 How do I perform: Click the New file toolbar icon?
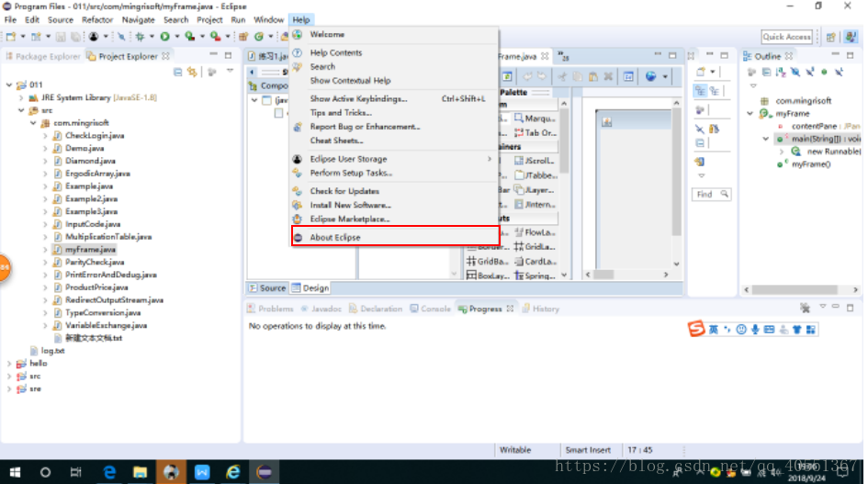tap(10, 37)
